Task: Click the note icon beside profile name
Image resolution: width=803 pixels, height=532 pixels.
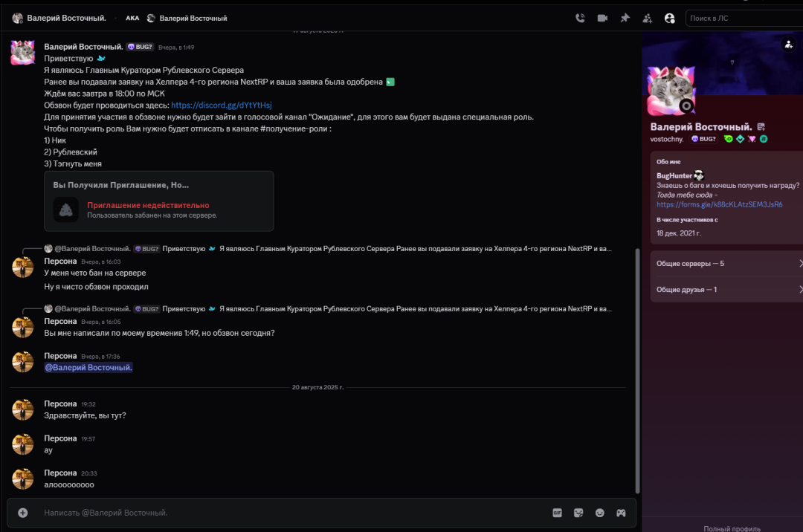Action: pos(761,127)
